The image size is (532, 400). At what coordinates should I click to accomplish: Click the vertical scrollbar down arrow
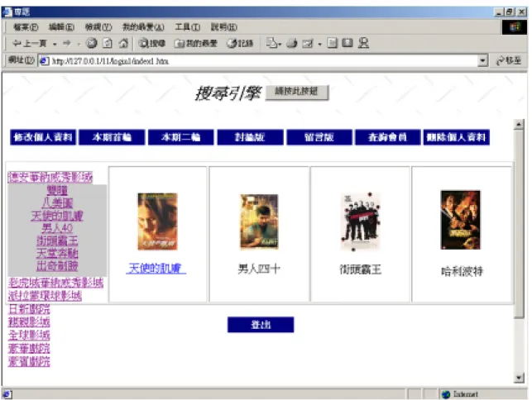coord(519,378)
